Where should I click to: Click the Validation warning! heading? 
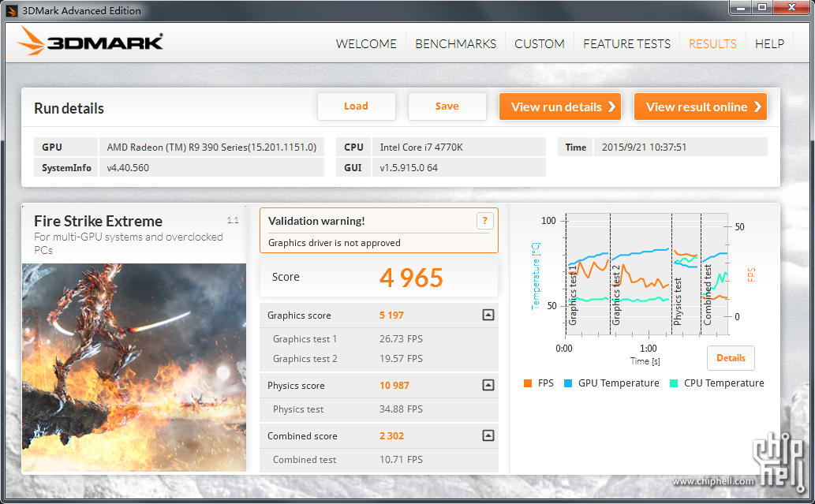click(x=316, y=221)
